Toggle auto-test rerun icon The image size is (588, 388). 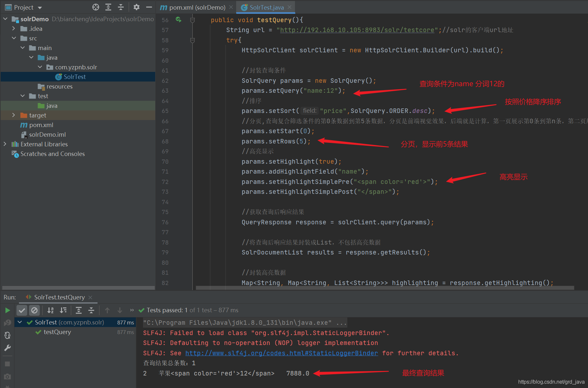tap(7, 335)
